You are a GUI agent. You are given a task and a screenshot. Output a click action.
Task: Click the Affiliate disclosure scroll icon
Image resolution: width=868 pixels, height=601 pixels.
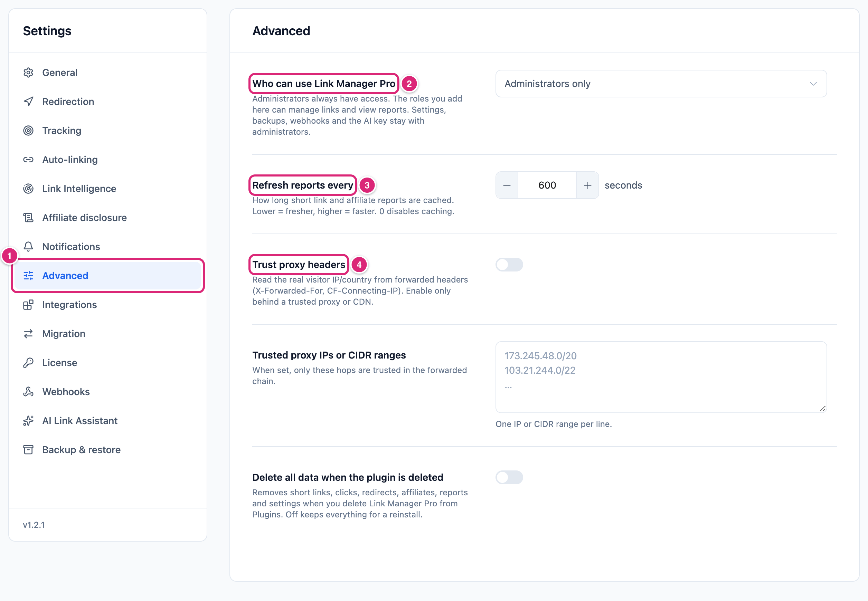[x=28, y=217]
